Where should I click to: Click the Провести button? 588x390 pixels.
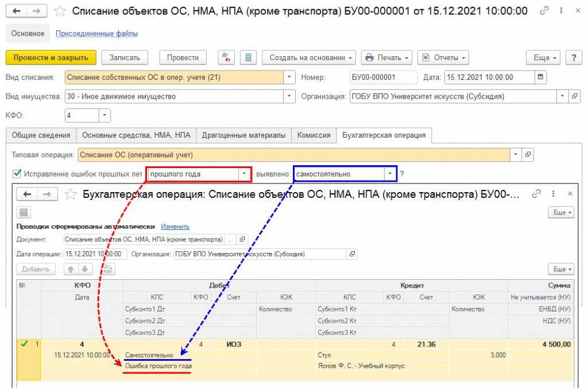(x=183, y=58)
